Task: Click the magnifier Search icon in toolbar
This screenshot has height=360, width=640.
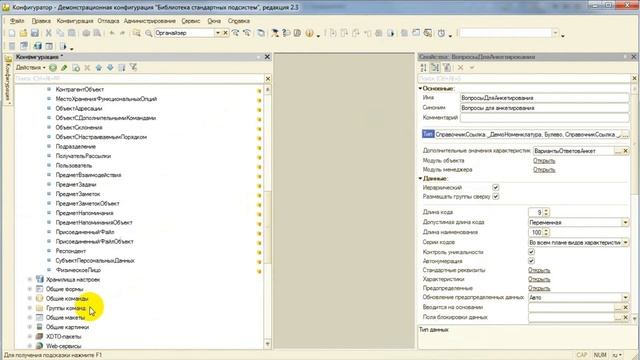Action: 149,33
